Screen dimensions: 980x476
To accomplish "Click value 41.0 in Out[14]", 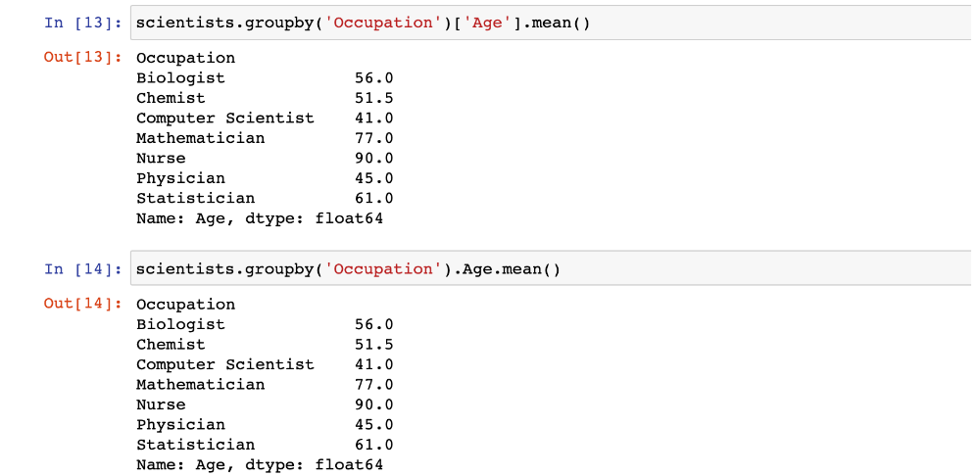I will 373,364.
